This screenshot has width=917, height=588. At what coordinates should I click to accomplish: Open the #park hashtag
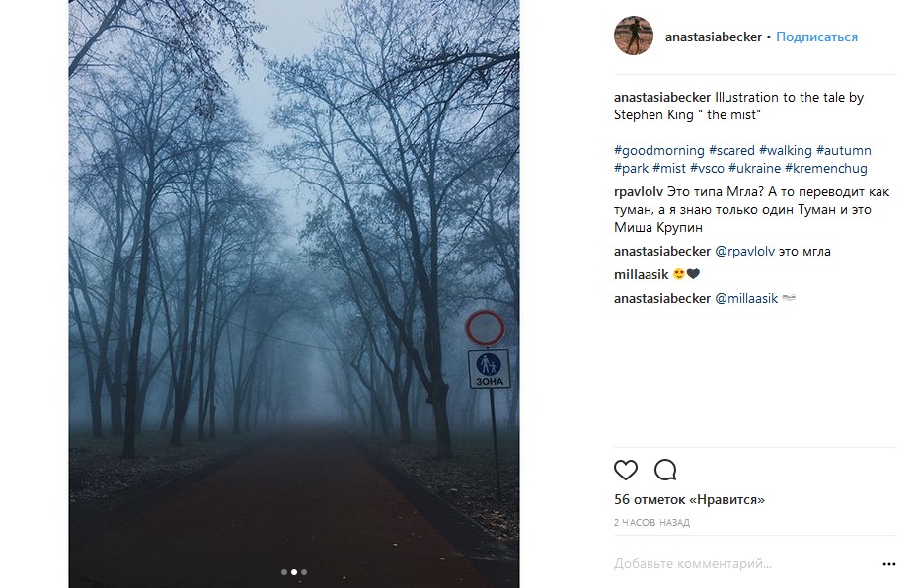click(631, 169)
